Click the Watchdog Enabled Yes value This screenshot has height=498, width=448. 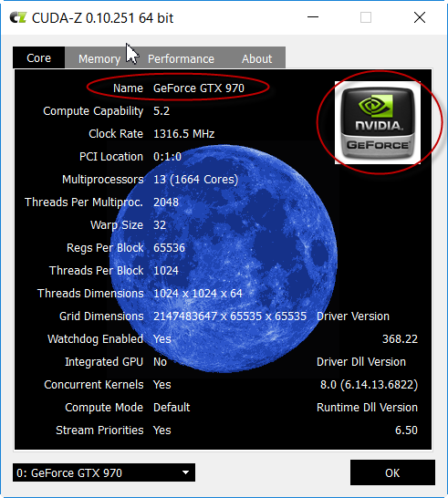point(162,339)
